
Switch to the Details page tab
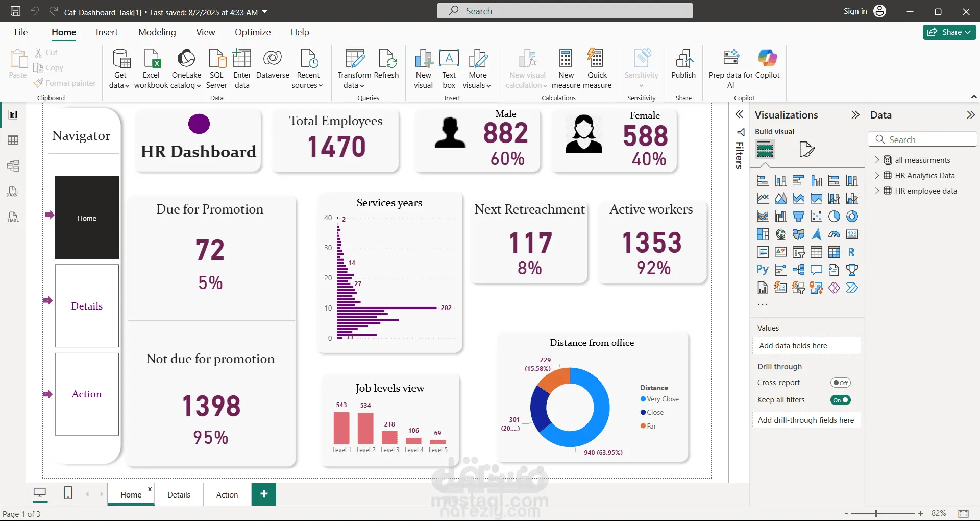(179, 494)
